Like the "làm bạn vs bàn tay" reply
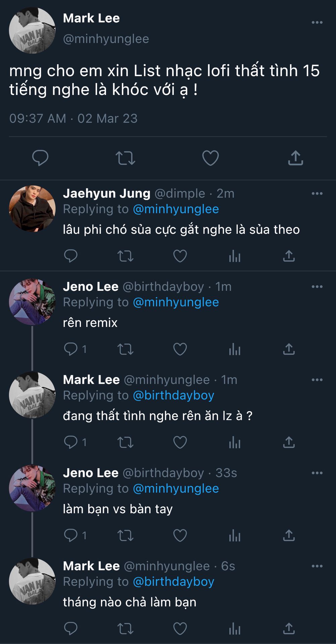336x644 pixels. (180, 536)
